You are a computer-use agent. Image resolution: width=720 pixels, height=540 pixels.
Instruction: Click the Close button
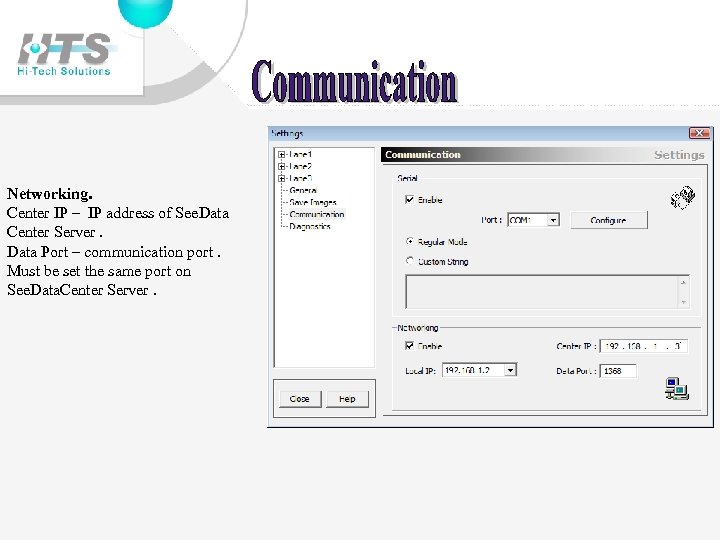click(x=300, y=399)
